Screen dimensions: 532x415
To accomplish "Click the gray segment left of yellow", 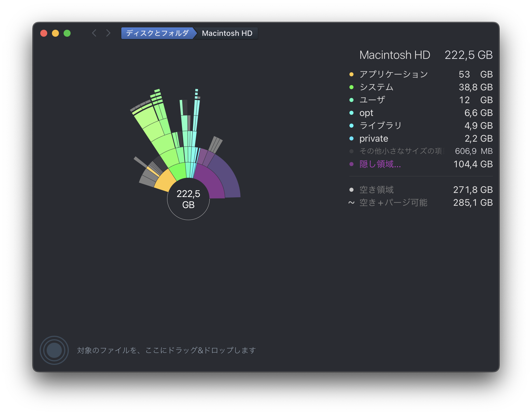I will click(148, 181).
